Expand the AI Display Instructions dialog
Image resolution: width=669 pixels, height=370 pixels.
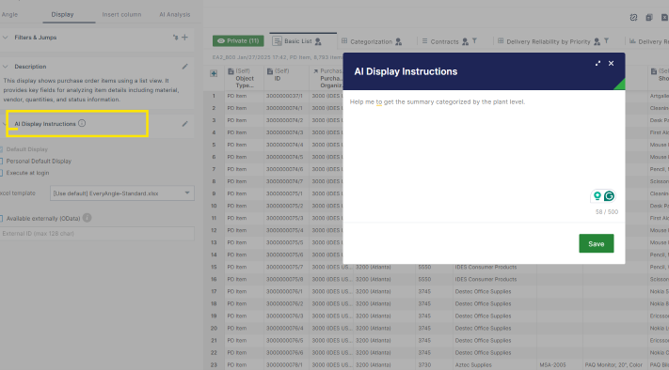coord(598,63)
